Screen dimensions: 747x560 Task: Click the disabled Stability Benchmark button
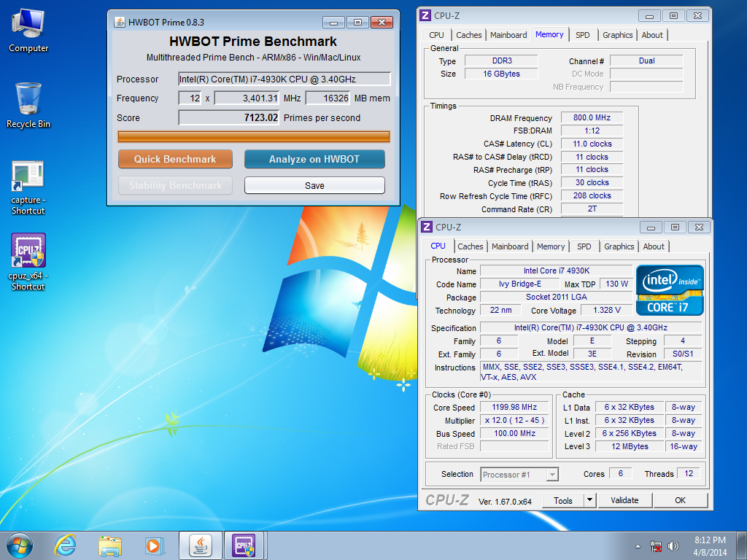pyautogui.click(x=175, y=185)
